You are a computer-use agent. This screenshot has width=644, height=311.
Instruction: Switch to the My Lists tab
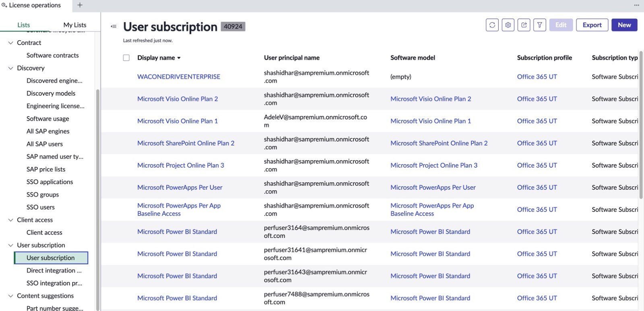75,25
